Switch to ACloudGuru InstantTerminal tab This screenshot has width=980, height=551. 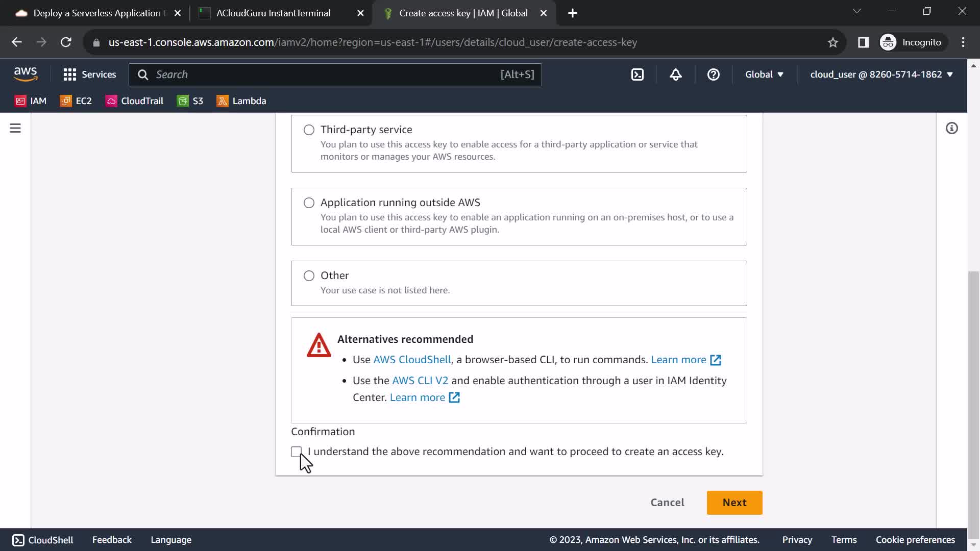point(273,13)
